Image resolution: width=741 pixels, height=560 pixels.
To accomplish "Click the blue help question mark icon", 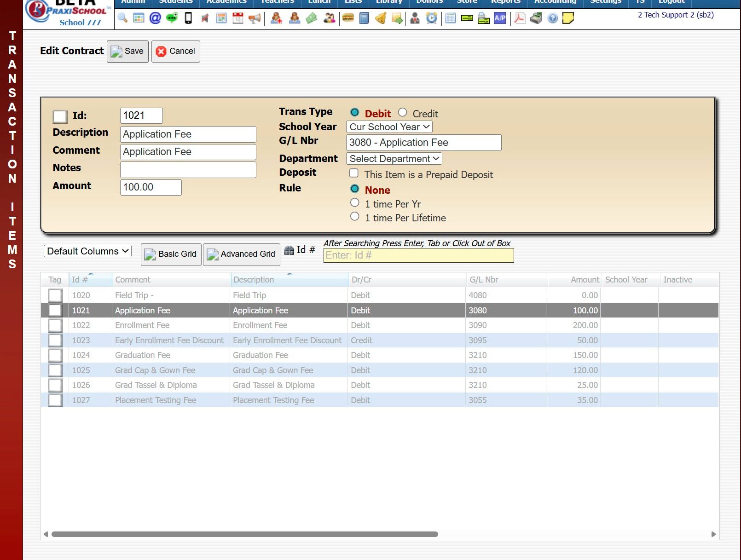I will 553,18.
